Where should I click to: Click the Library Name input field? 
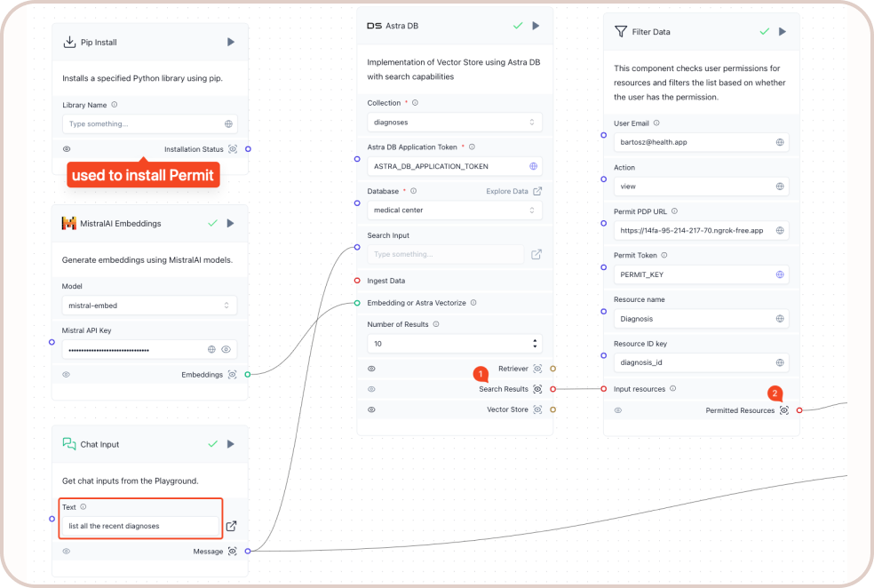tap(142, 124)
